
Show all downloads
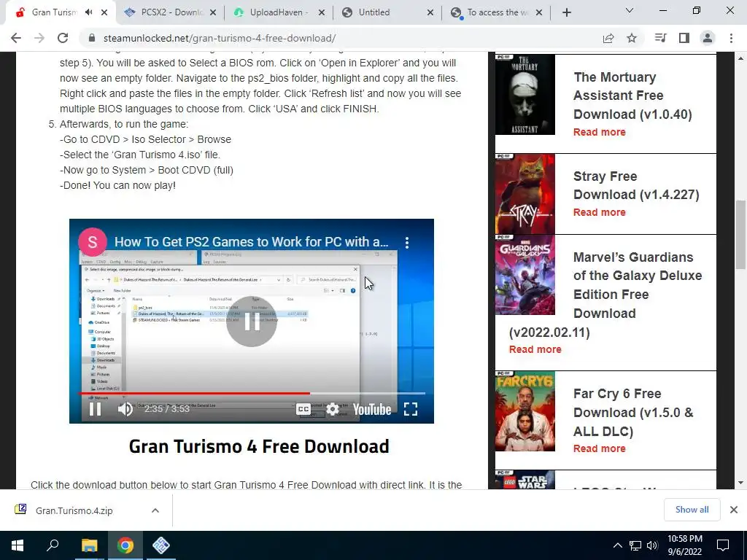pyautogui.click(x=692, y=510)
